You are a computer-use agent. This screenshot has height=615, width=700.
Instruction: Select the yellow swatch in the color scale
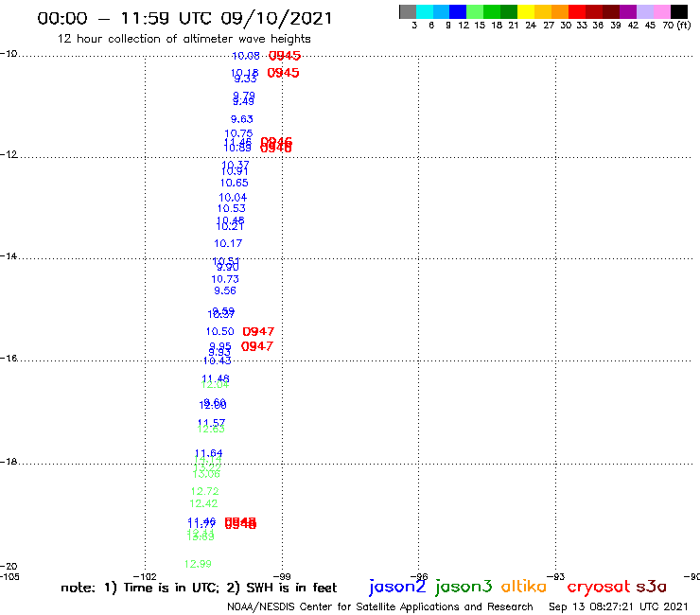click(526, 11)
